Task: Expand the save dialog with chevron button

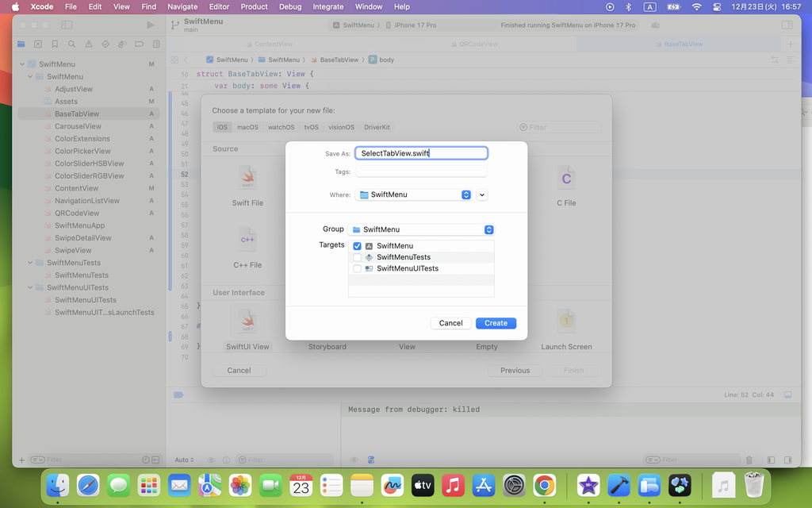Action: coord(482,194)
